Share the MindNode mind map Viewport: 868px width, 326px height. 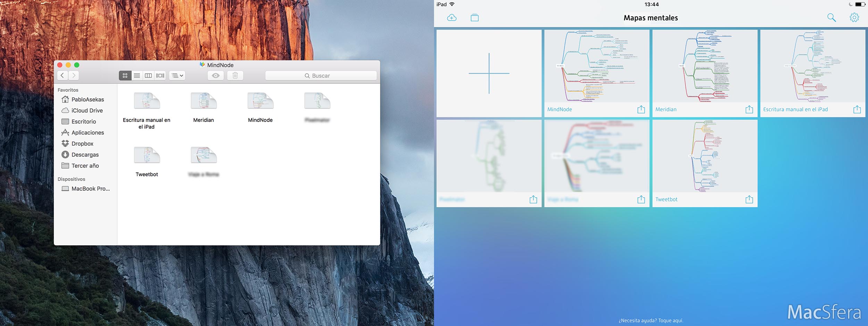[x=641, y=109]
